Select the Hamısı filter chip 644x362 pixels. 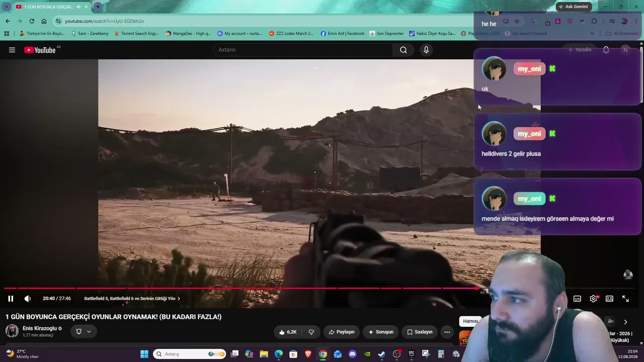[470, 321]
